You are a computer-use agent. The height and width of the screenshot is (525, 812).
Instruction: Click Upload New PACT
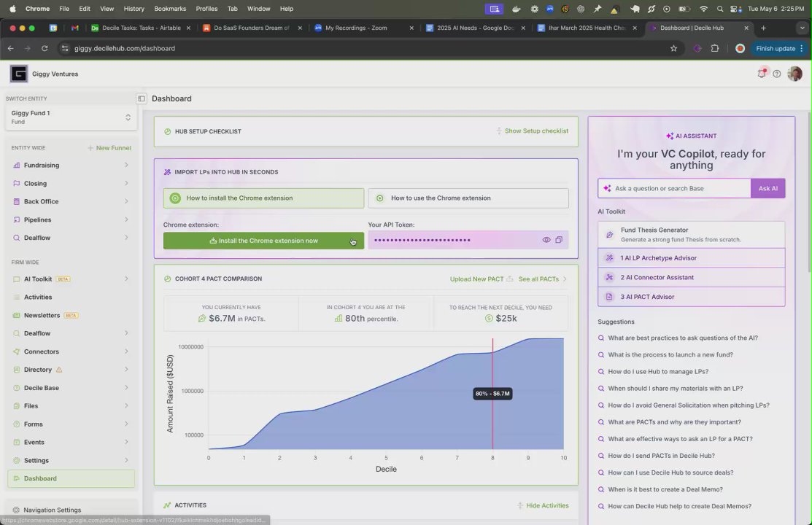coord(481,279)
